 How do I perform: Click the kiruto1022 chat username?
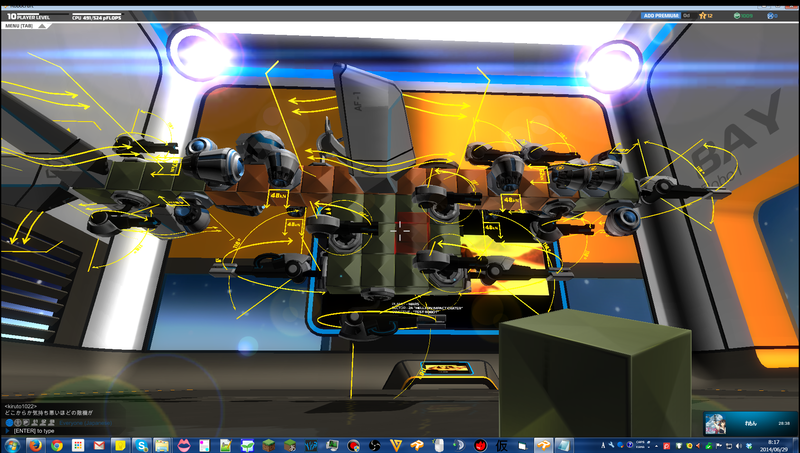[x=20, y=407]
